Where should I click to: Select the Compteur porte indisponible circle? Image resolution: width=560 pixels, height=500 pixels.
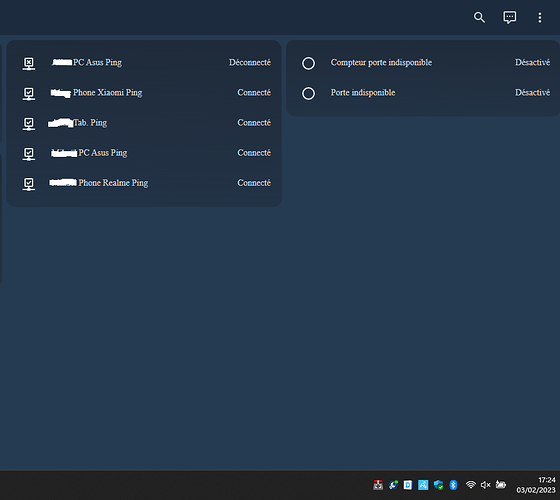tap(308, 63)
